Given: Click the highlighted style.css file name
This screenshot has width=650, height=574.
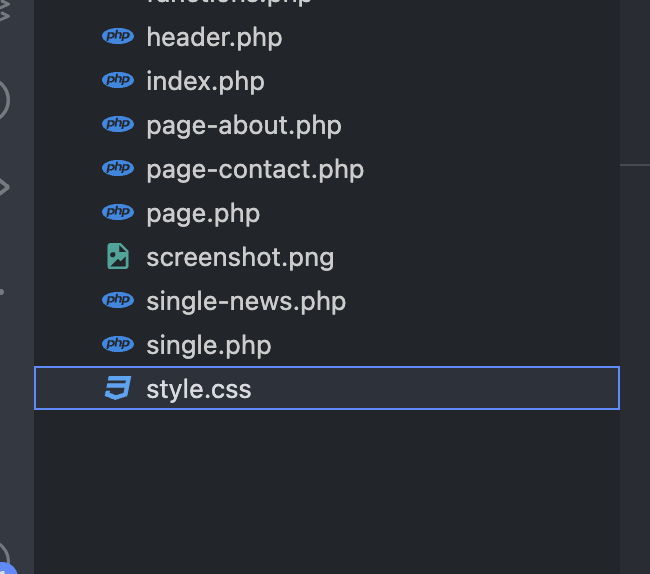Looking at the screenshot, I should tap(199, 388).
